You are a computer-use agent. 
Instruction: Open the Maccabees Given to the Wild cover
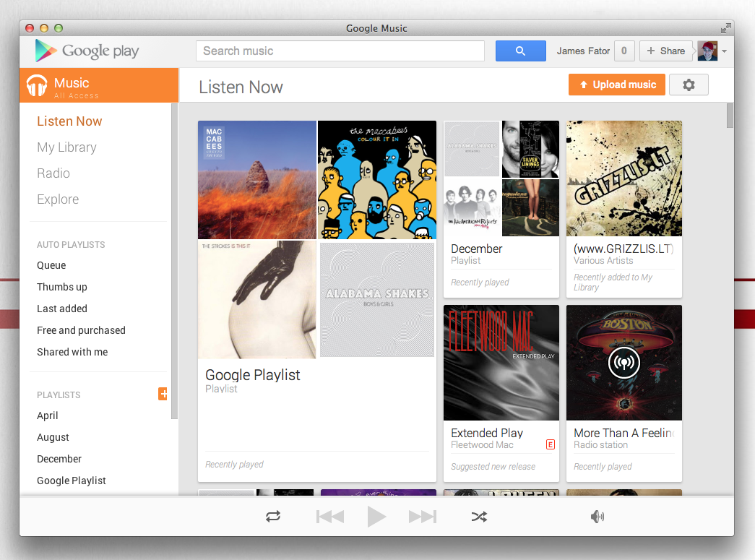tap(257, 180)
